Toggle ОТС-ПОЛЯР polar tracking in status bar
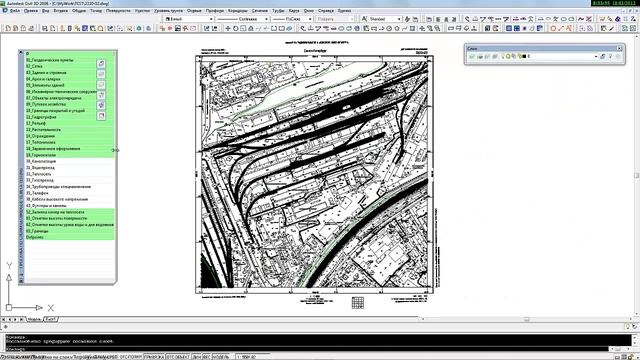 [131, 357]
